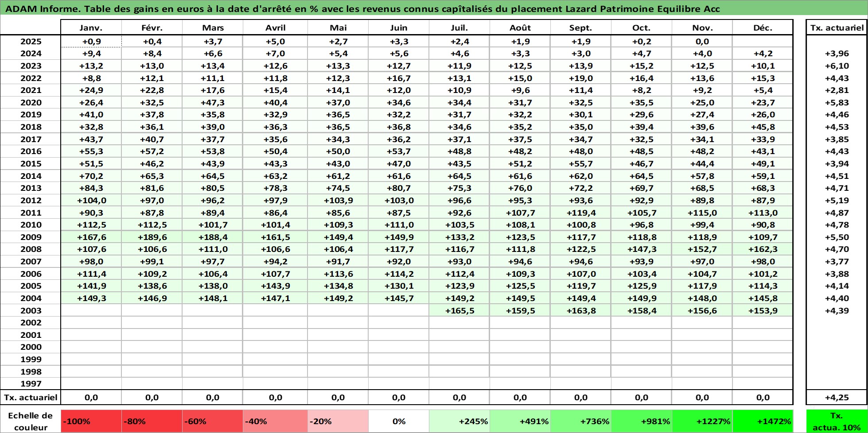Select the +47,3 cell in Mars 2020
The width and height of the screenshot is (868, 433).
click(x=213, y=102)
